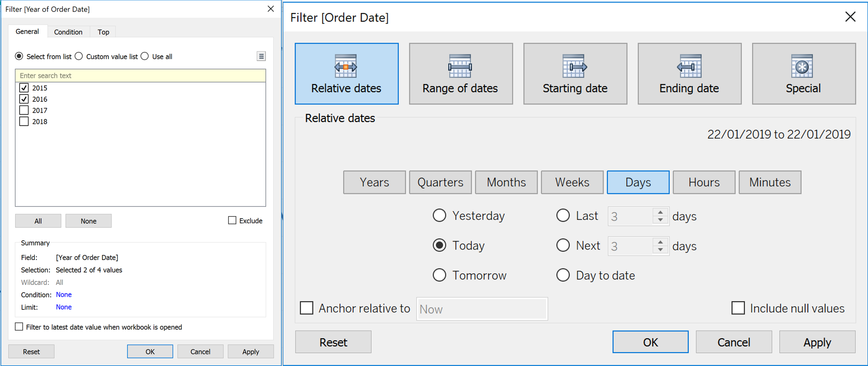
Task: Increase the Next days stepper value
Action: pyautogui.click(x=661, y=242)
